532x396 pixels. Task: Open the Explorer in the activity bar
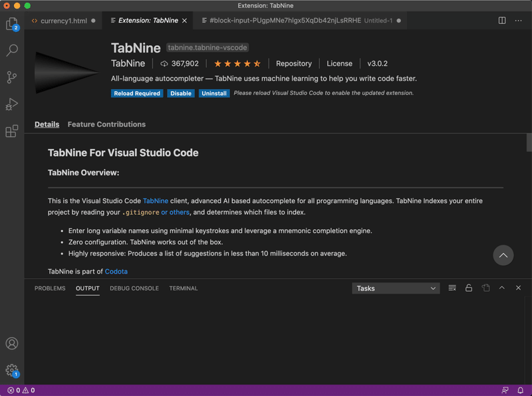coord(11,23)
